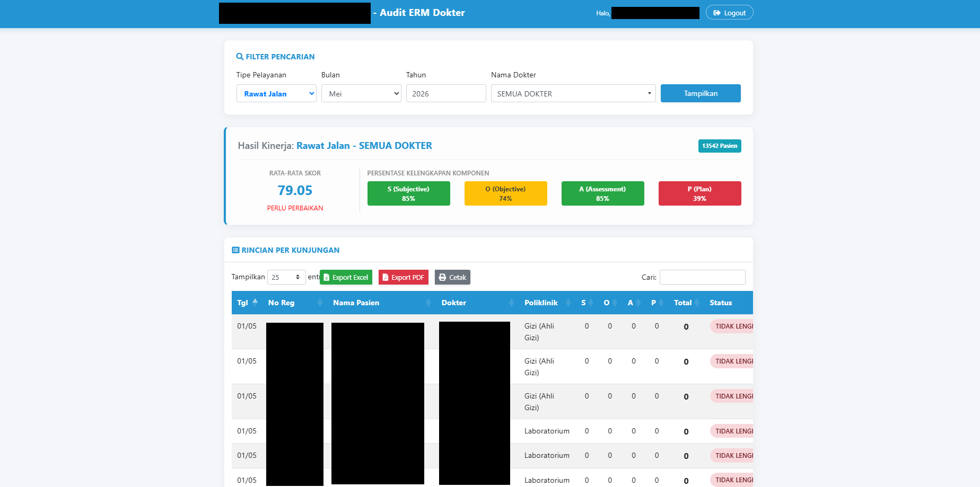The height and width of the screenshot is (487, 980).
Task: Sort table by Dokter column
Action: (x=478, y=303)
